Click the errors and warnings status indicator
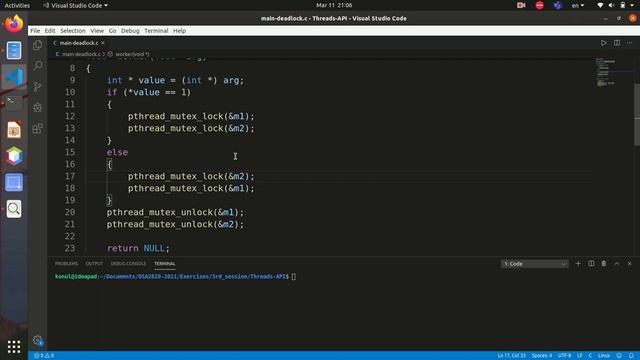 click(x=44, y=356)
